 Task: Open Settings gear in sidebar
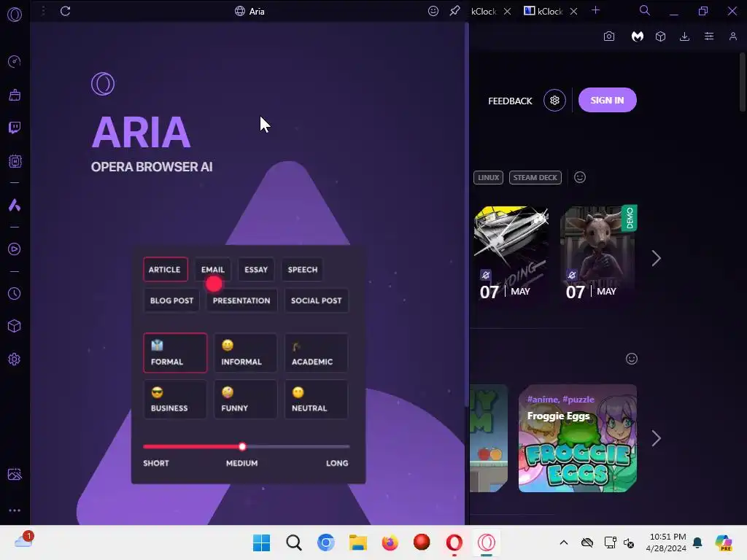coord(15,359)
